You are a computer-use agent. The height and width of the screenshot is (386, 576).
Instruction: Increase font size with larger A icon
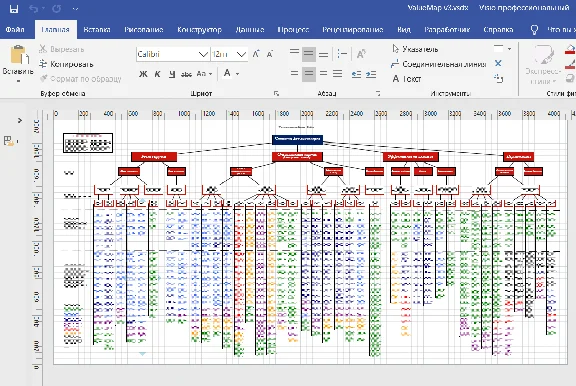pyautogui.click(x=256, y=54)
